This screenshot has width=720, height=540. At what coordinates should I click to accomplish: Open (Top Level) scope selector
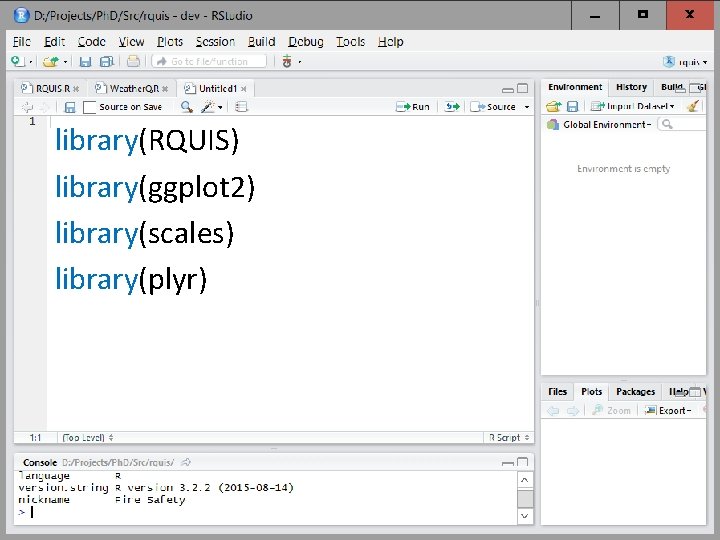click(87, 438)
